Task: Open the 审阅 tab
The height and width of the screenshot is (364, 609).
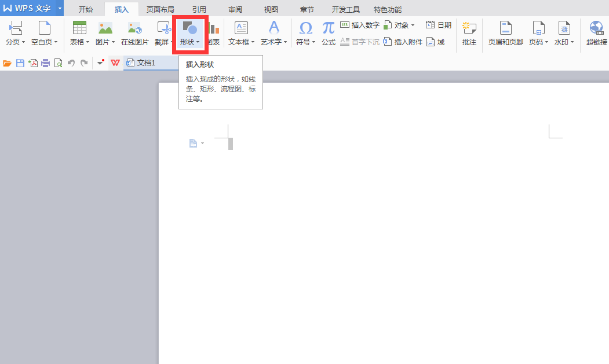Action: 235,9
